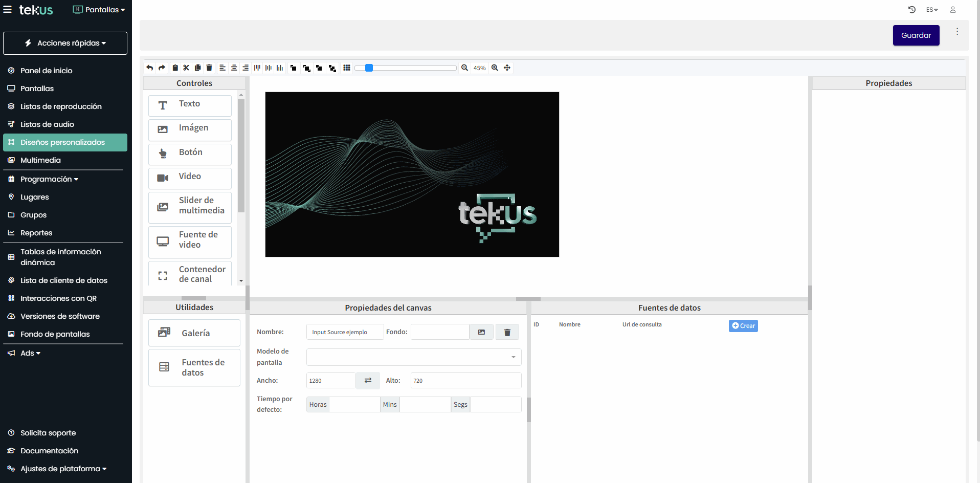Expand the Acciones rápidas dropdown

point(65,43)
